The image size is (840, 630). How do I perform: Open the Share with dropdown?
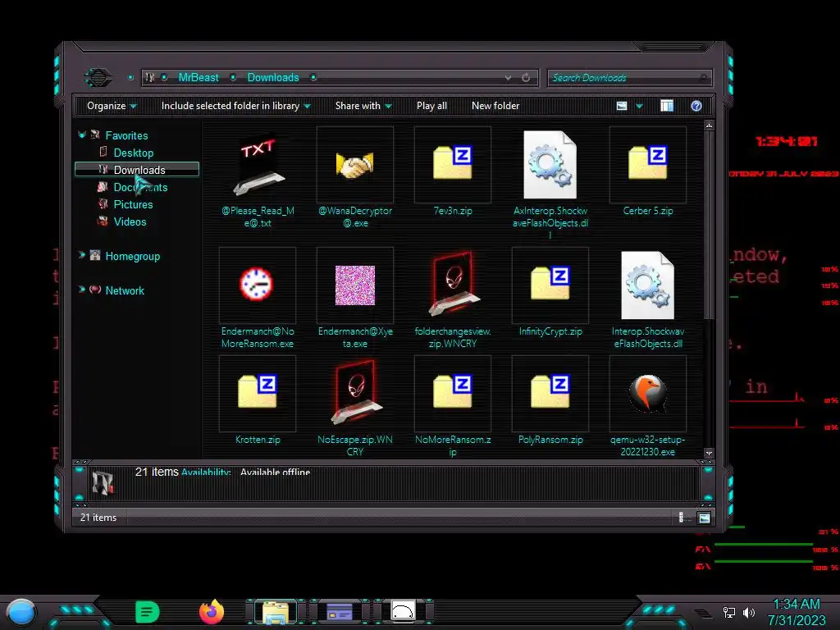coord(363,106)
